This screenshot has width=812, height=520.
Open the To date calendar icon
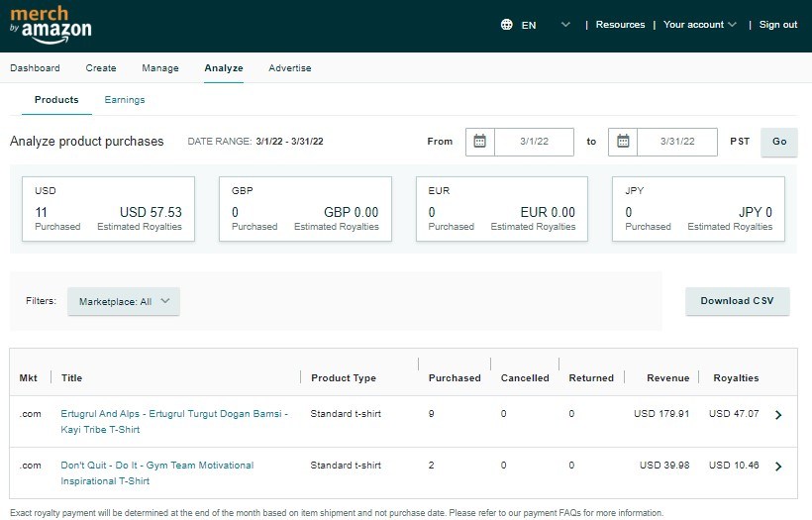pos(623,142)
